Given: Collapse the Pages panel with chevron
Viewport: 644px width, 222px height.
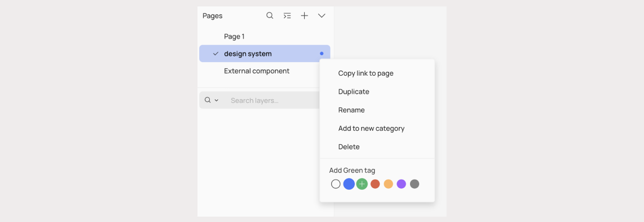Looking at the screenshot, I should tap(321, 16).
